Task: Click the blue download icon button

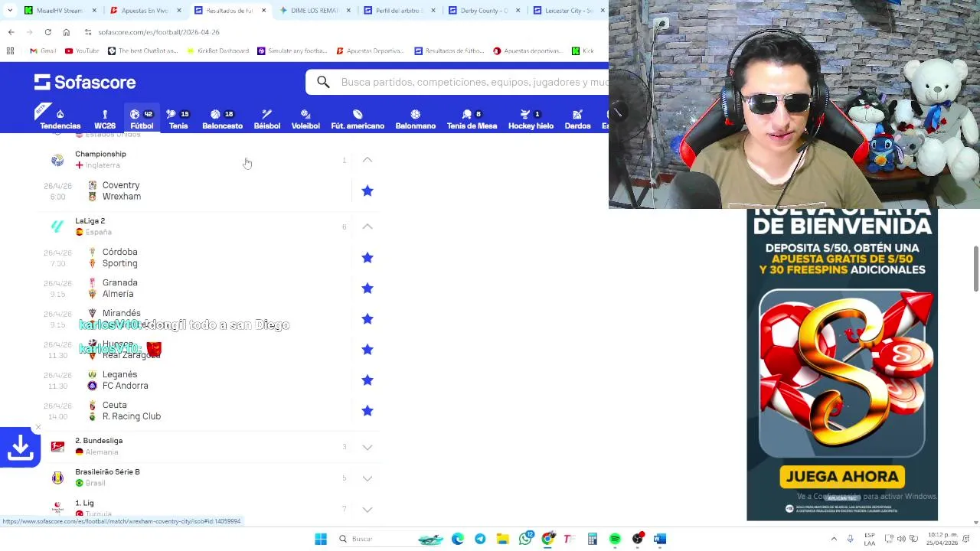Action: 20,447
